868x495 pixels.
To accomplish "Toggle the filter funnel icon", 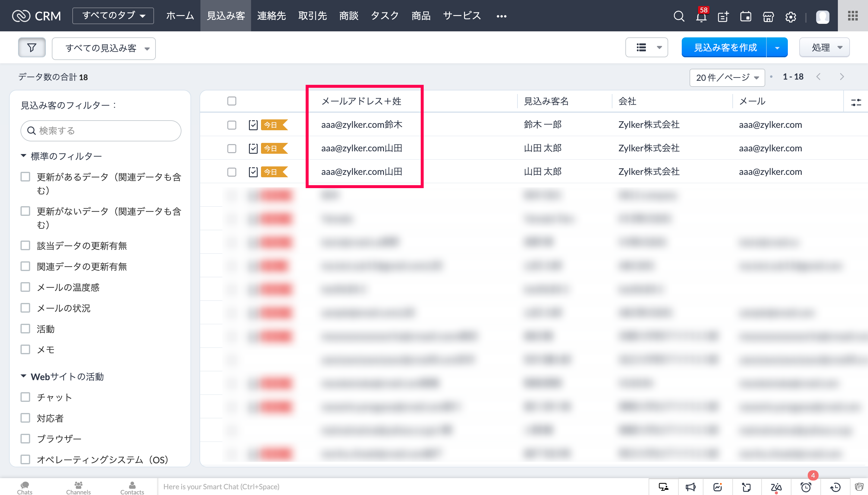I will point(32,48).
